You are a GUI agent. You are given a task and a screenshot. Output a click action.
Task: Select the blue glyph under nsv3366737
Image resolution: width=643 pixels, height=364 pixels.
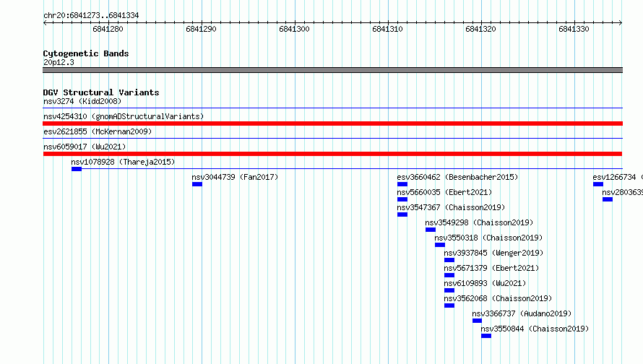point(477,321)
